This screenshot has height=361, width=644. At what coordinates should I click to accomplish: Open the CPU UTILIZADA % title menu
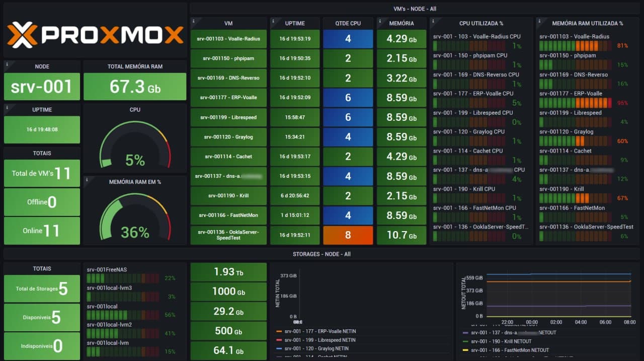coord(481,24)
